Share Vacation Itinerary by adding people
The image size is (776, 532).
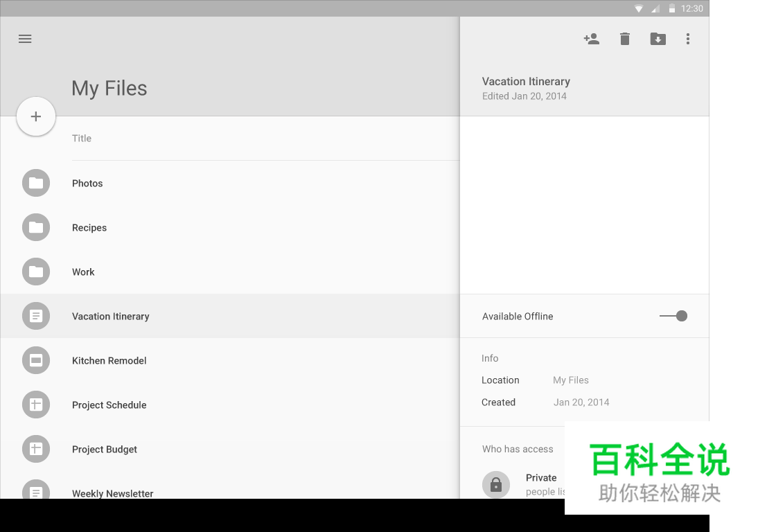[592, 39]
